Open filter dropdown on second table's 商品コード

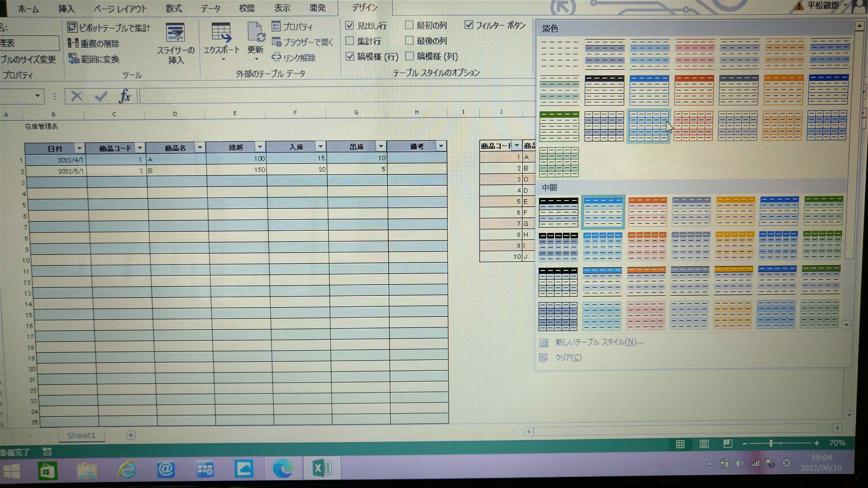[x=517, y=145]
